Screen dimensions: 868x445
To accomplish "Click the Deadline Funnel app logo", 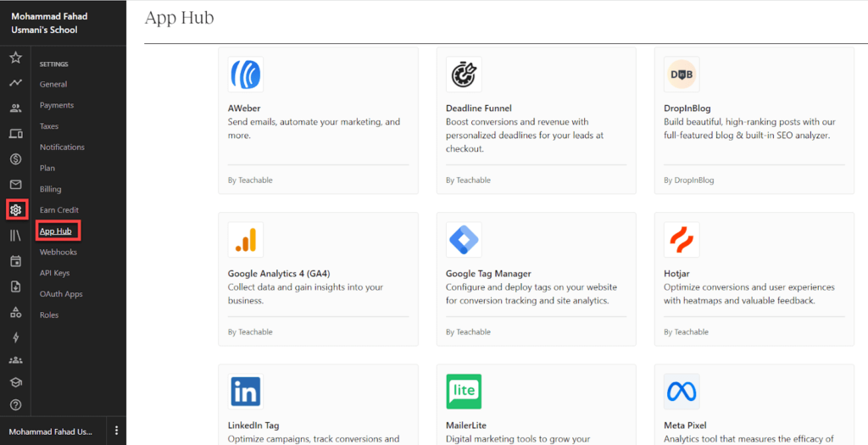I will click(464, 75).
